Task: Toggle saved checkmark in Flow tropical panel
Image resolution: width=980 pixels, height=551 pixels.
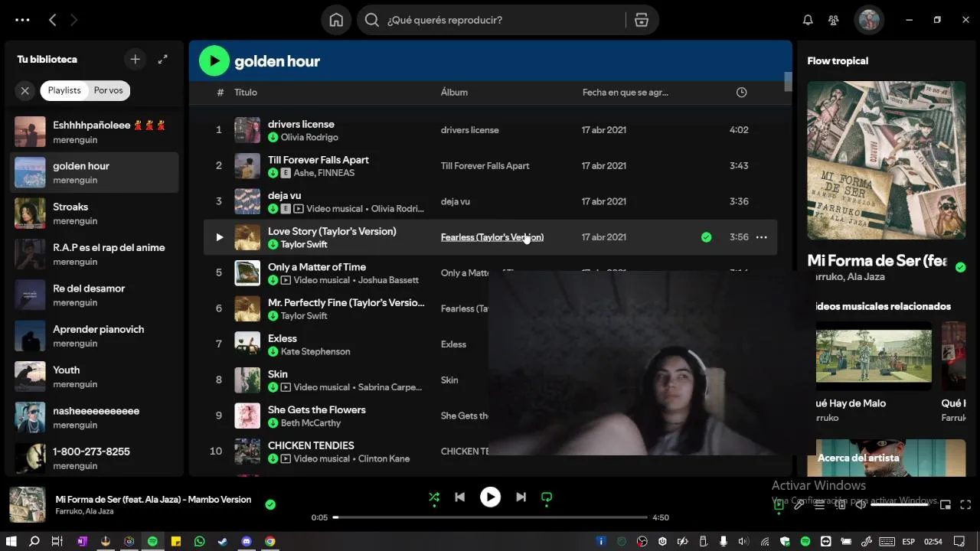Action: pyautogui.click(x=960, y=267)
